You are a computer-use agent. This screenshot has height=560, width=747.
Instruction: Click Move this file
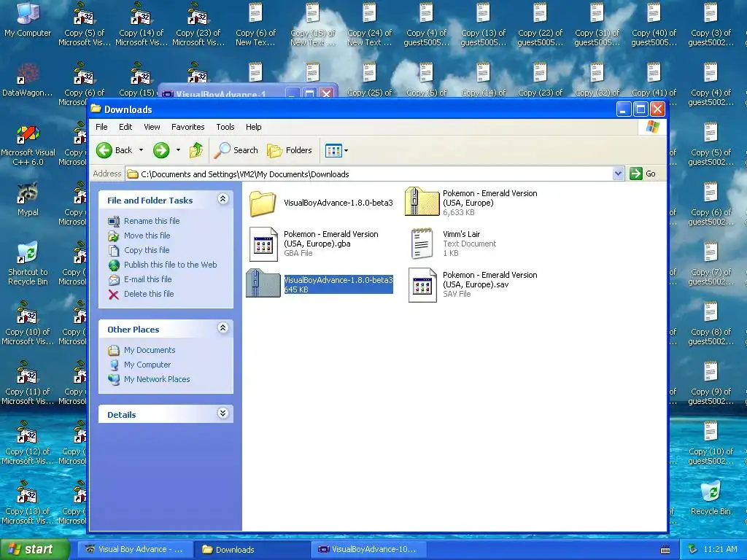147,236
